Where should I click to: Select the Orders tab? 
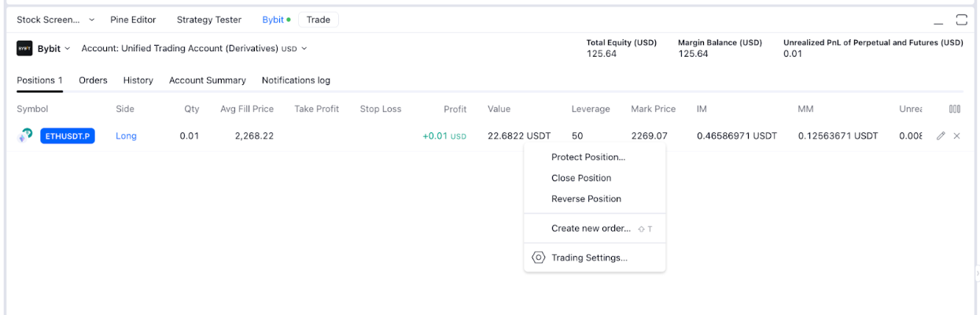[93, 80]
